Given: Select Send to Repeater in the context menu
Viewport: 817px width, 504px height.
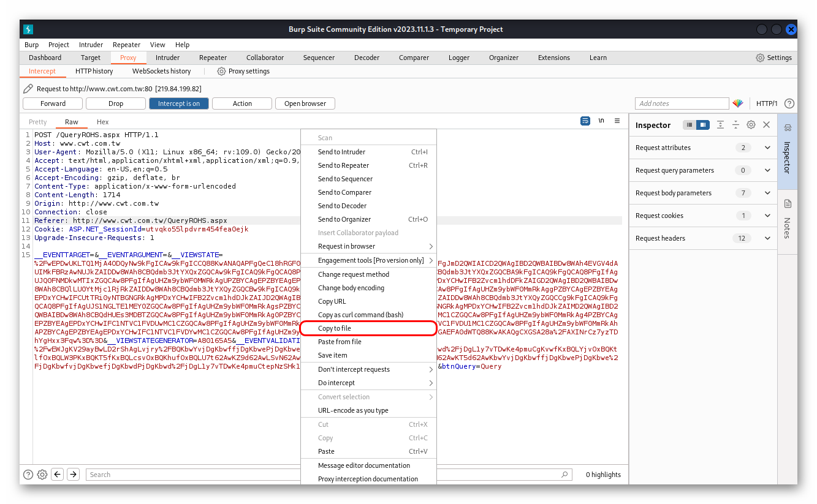Looking at the screenshot, I should pyautogui.click(x=368, y=165).
